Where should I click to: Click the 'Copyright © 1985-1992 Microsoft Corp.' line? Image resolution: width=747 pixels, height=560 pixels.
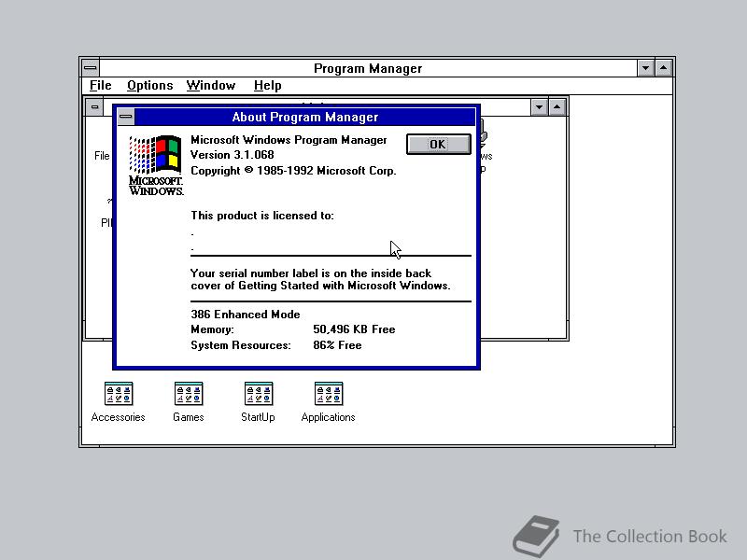(x=293, y=171)
